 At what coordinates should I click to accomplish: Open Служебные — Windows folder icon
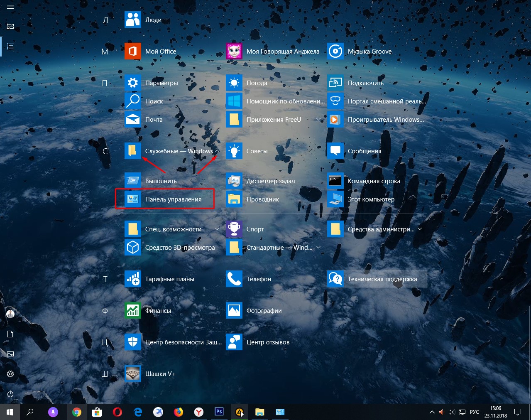click(x=133, y=151)
